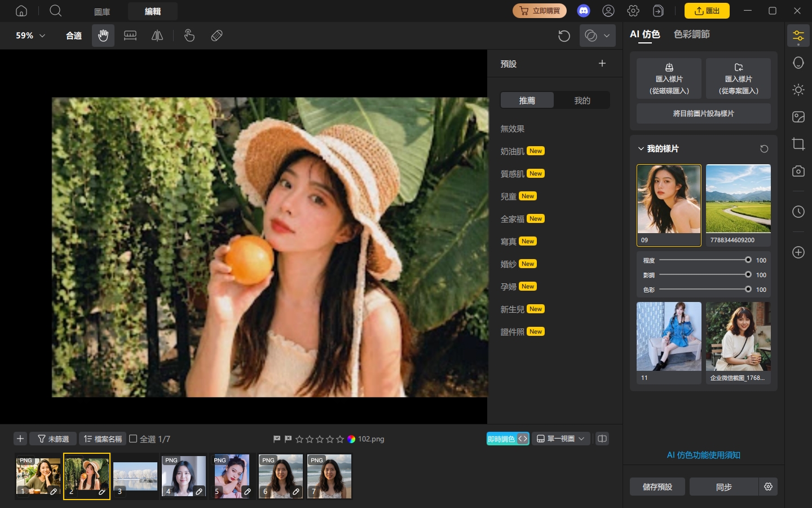Viewport: 812px width, 508px height.
Task: Open the background replace panel icon
Action: 798,117
